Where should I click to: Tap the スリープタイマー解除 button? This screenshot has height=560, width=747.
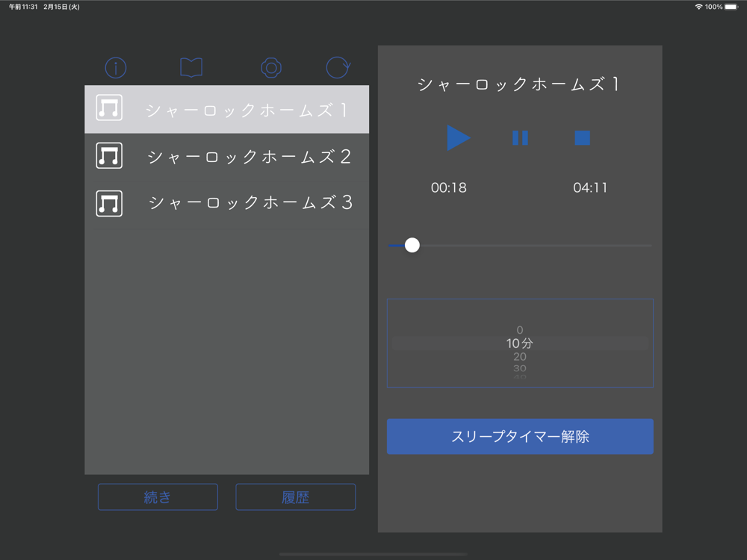pyautogui.click(x=520, y=437)
